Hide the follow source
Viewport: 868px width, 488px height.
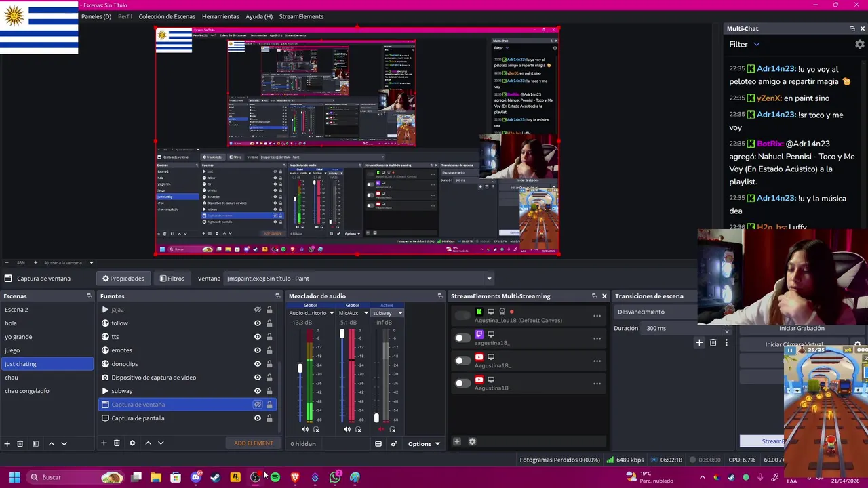click(258, 323)
